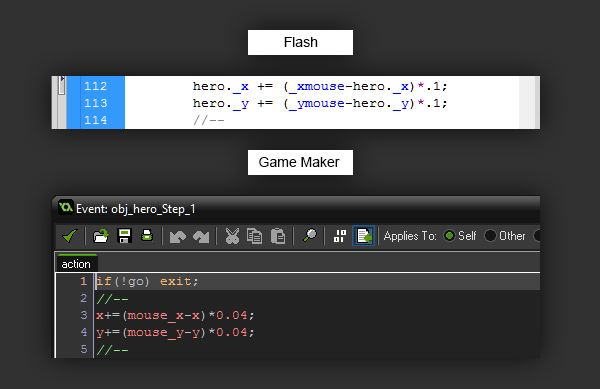Paste code from the clipboard icon
Screen dimensions: 600x389
[278, 236]
